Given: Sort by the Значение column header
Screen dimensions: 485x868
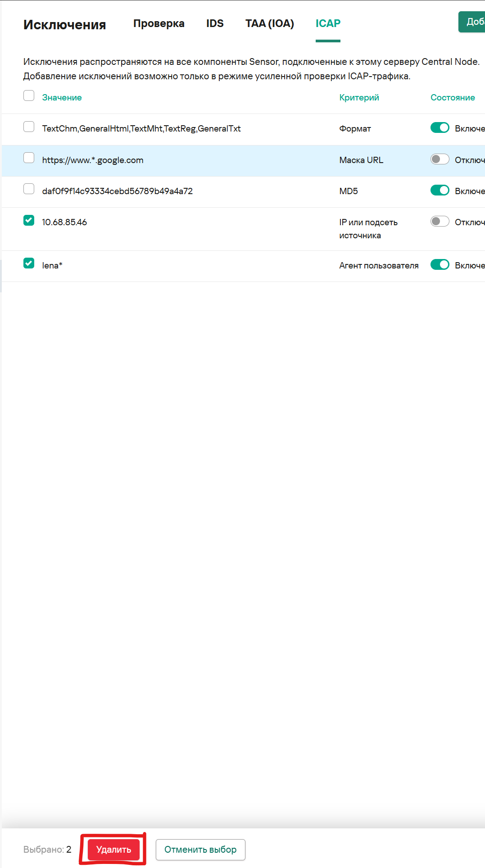Looking at the screenshot, I should [62, 98].
